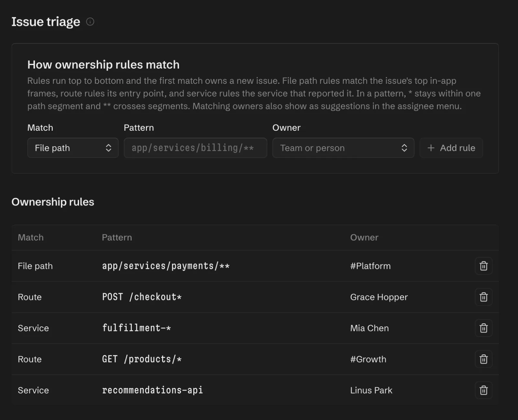Image resolution: width=518 pixels, height=420 pixels.
Task: Click the info icon beside Issue triage
Action: coord(90,22)
